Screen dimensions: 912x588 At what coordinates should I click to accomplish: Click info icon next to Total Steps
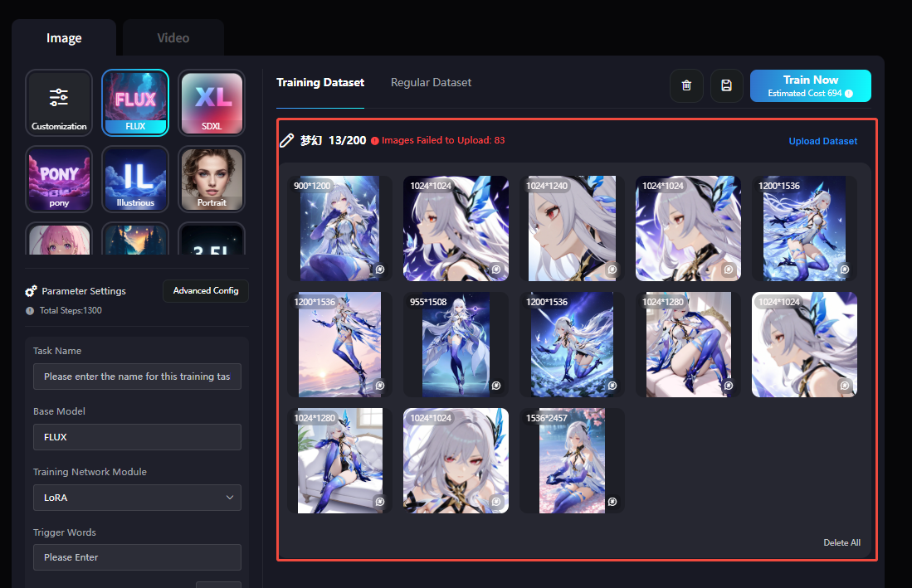point(30,311)
